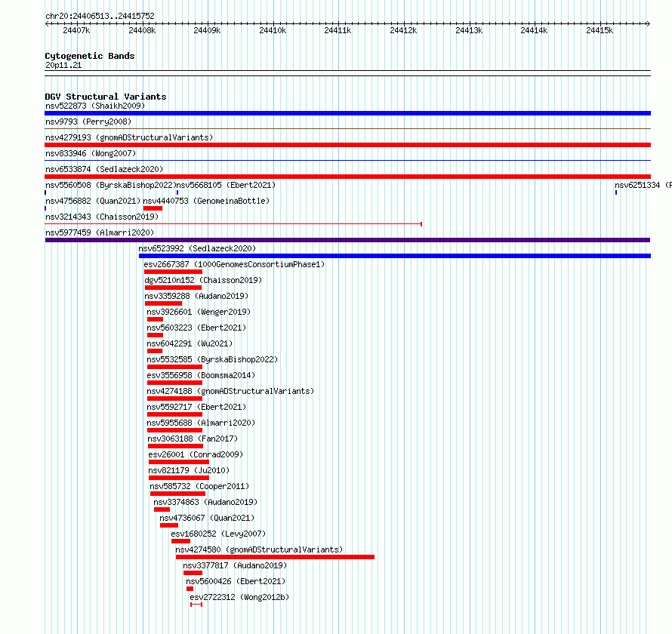
Task: Select small red nsv5600426 bar
Action: [190, 589]
